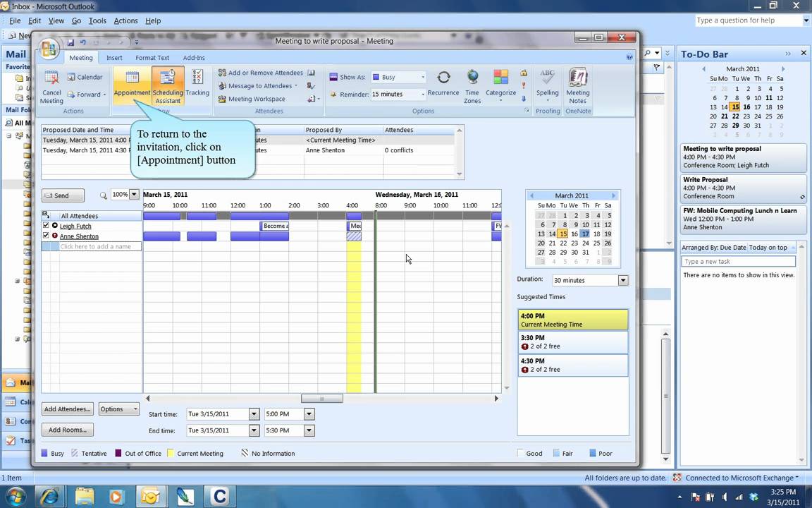Click the Address Book icon in Attendees group
The height and width of the screenshot is (508, 812).
[x=312, y=73]
